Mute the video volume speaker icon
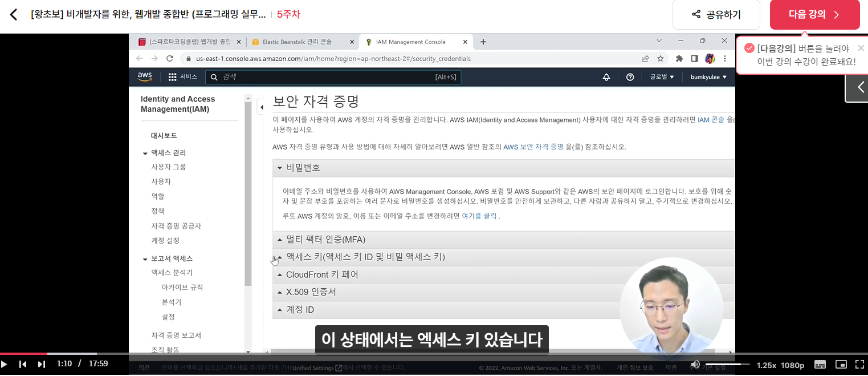868x376 pixels. tap(695, 364)
